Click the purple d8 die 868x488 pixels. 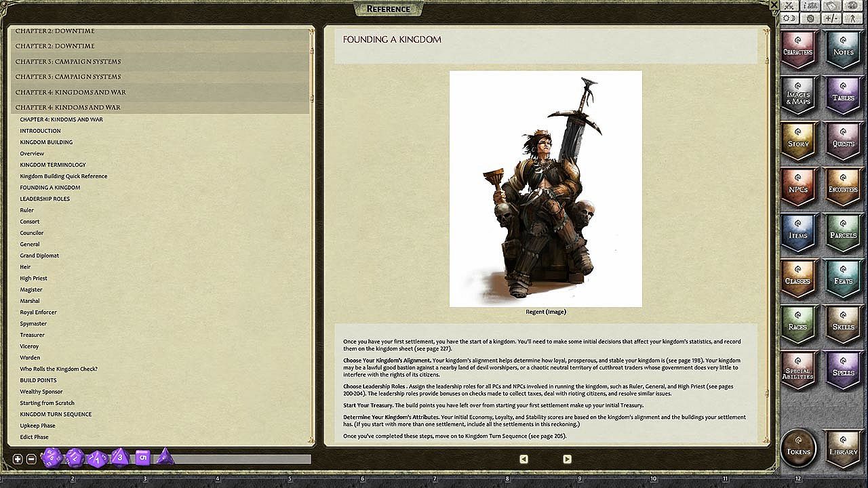[119, 457]
